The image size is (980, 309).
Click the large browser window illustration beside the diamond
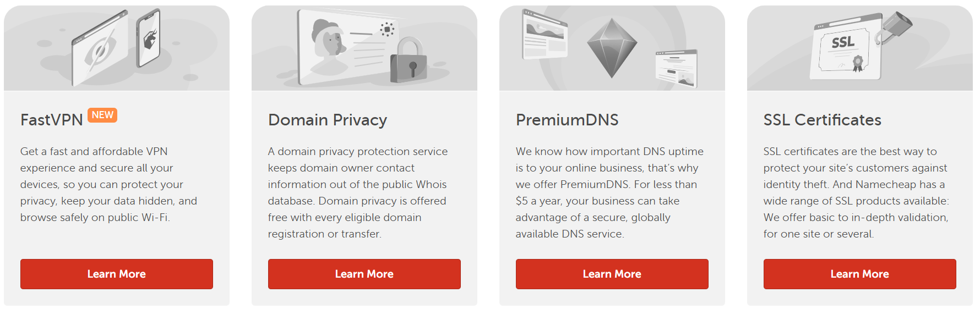pyautogui.click(x=545, y=35)
